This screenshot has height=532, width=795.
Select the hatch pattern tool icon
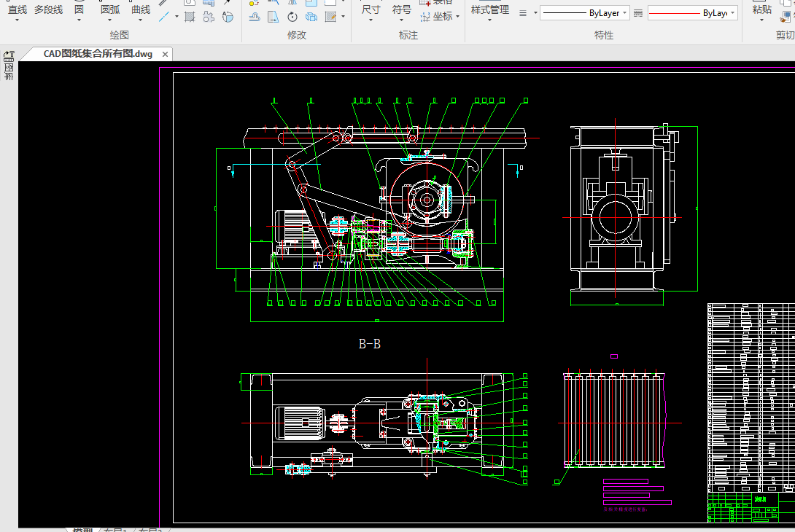click(190, 17)
